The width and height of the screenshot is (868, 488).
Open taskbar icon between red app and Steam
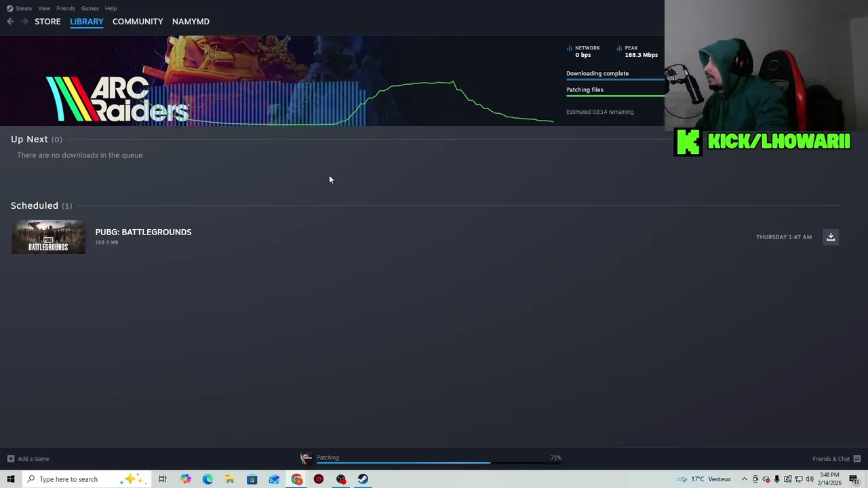(x=341, y=479)
